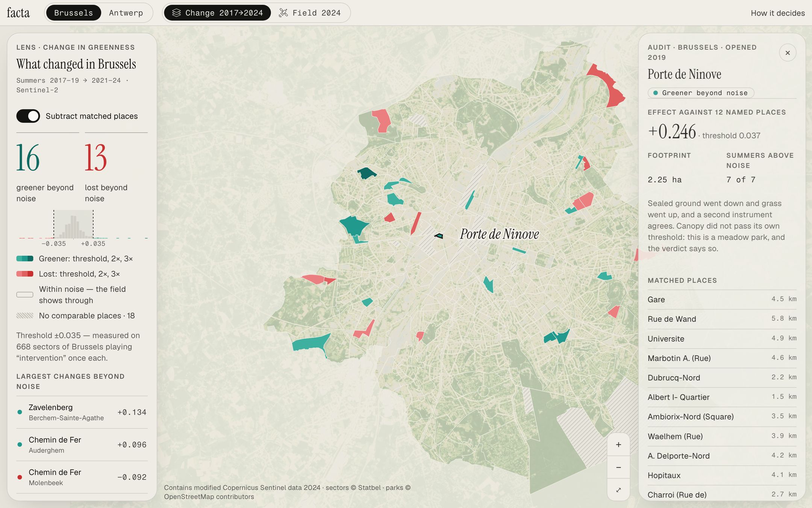Select the Universite matched place row
812x508 pixels.
point(722,339)
